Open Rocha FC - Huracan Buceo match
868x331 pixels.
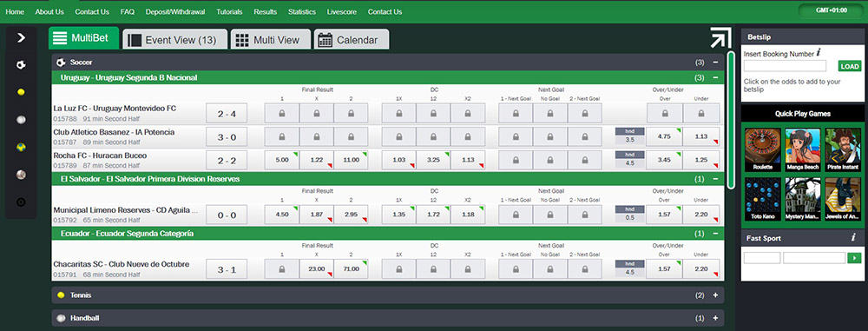[x=100, y=156]
